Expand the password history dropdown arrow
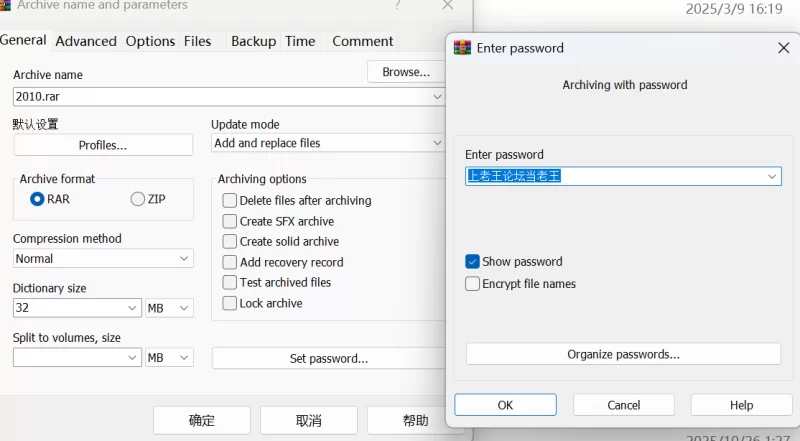The height and width of the screenshot is (441, 800). [x=772, y=177]
